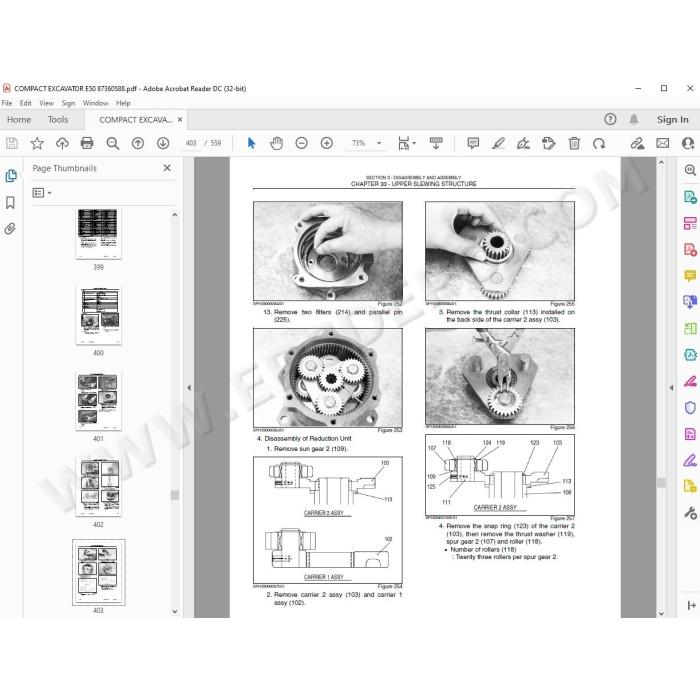Open Bookmarks panel in left sidebar

pyautogui.click(x=10, y=202)
